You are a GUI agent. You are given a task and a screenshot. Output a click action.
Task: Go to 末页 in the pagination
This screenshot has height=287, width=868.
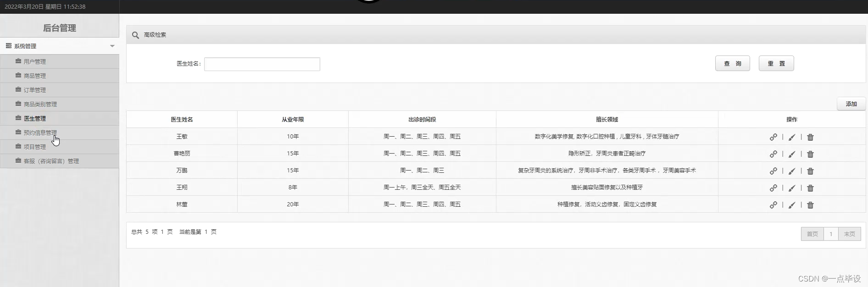tap(850, 234)
